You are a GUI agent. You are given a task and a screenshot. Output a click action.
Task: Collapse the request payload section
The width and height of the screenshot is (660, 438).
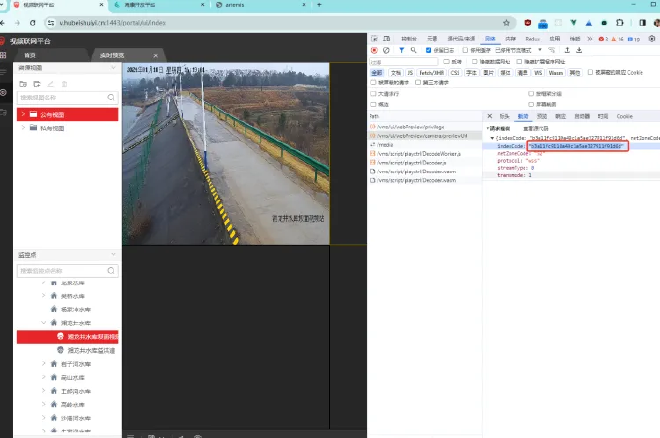[x=487, y=128]
